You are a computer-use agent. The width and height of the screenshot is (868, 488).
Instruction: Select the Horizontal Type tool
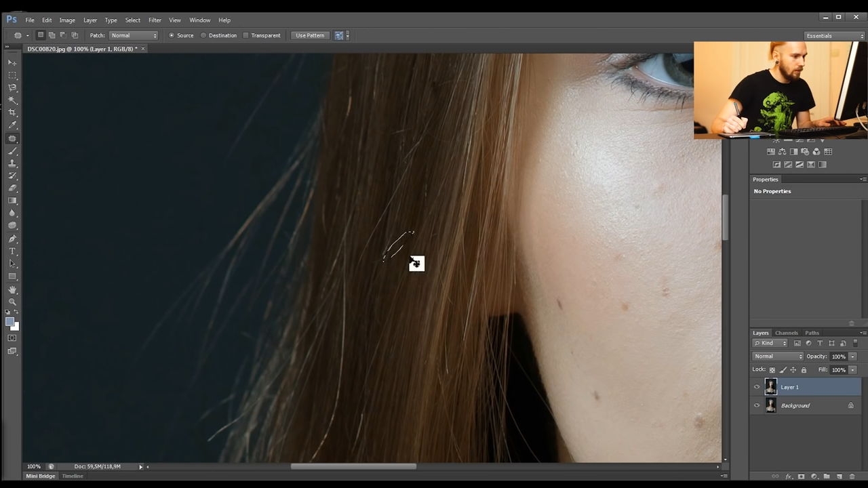point(12,251)
